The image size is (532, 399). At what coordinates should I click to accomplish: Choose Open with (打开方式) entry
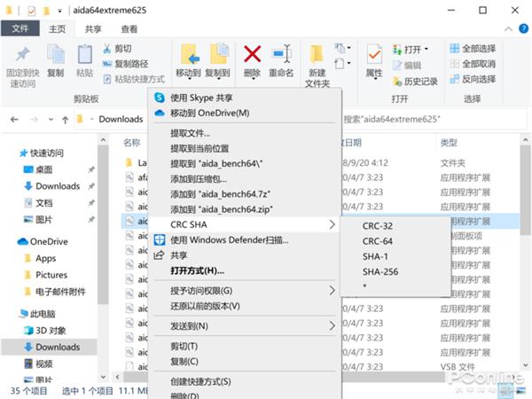(245, 270)
